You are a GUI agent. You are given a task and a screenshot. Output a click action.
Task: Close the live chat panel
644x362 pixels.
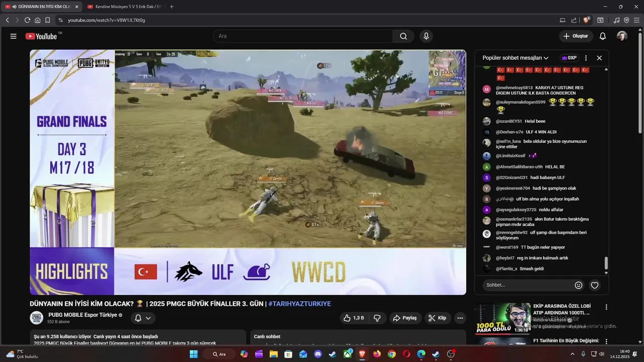click(x=599, y=58)
